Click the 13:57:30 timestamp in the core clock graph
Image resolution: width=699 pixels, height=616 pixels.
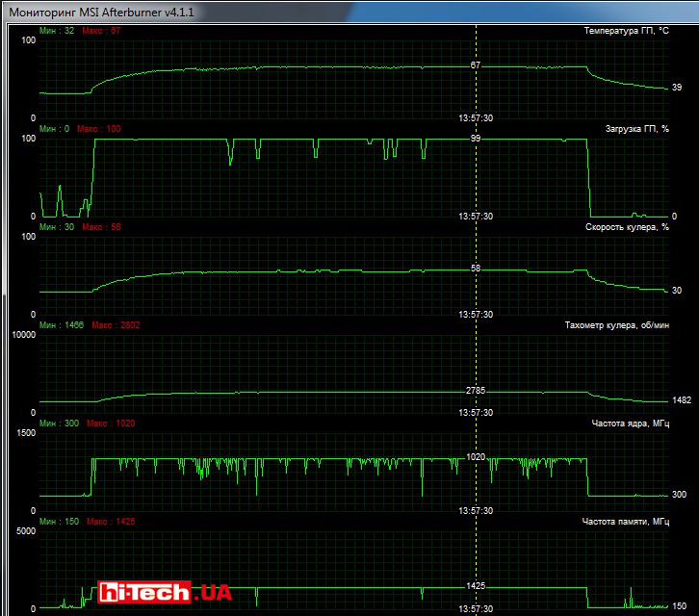pos(476,511)
